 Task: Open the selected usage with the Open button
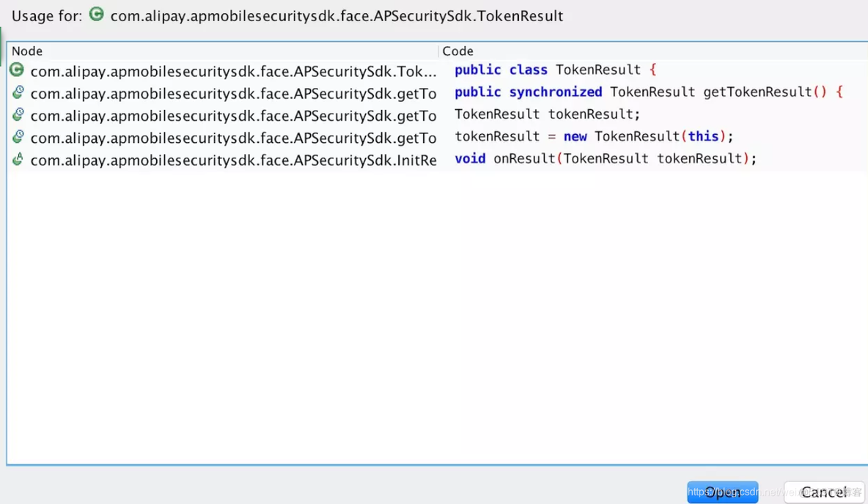(722, 492)
